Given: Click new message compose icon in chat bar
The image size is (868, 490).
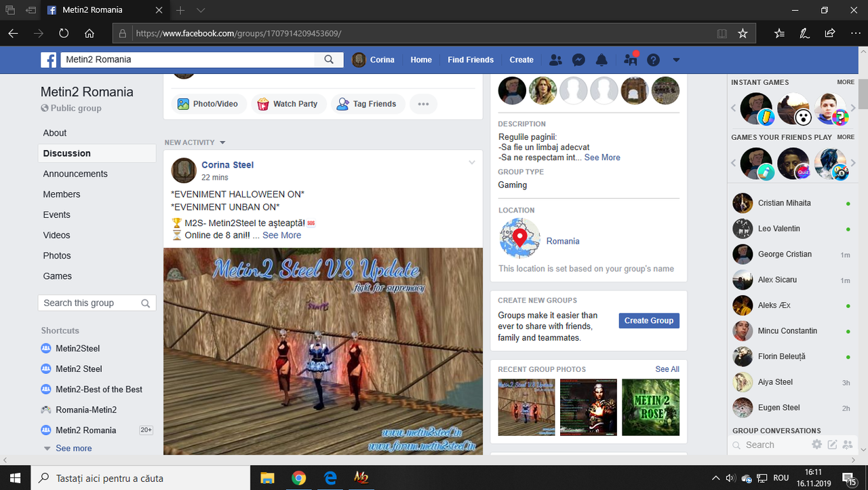Looking at the screenshot, I should click(832, 445).
